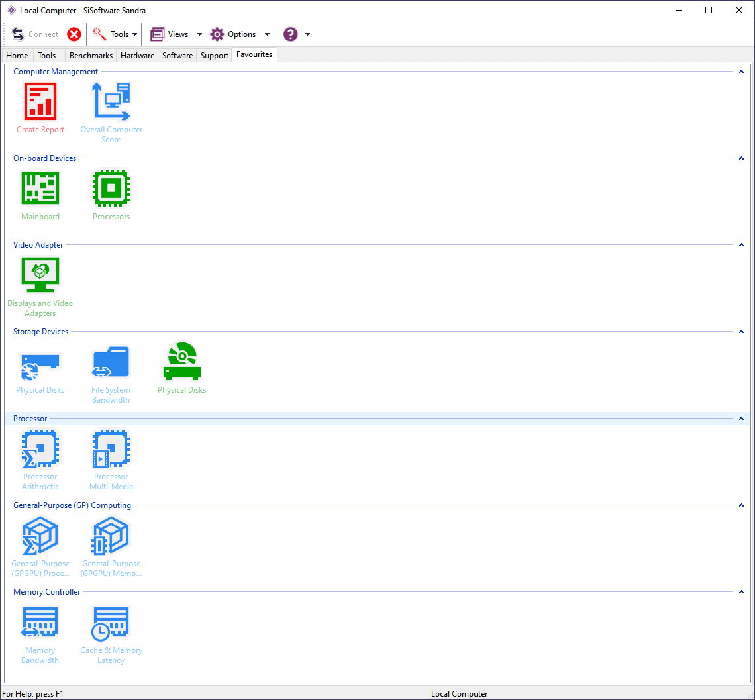Viewport: 755px width, 700px height.
Task: Switch to the Software tab
Action: coord(177,56)
